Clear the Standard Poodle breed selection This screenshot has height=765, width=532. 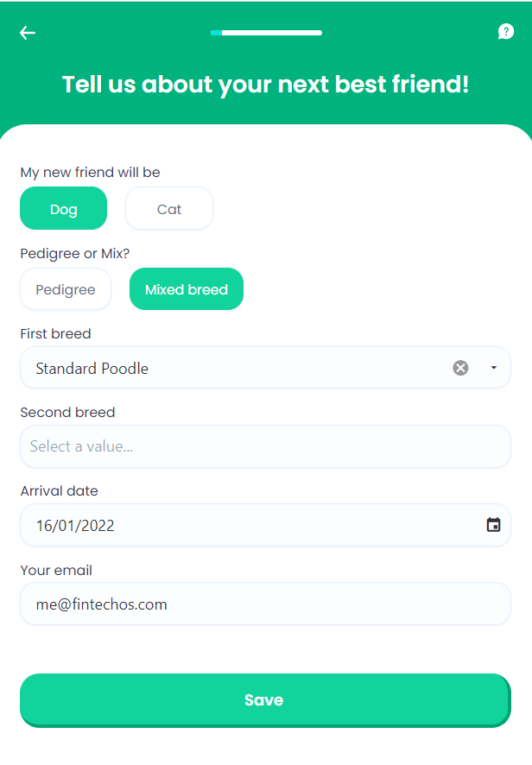pyautogui.click(x=460, y=368)
